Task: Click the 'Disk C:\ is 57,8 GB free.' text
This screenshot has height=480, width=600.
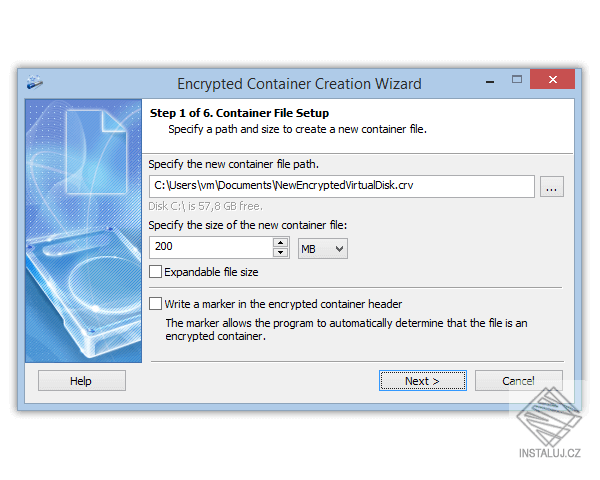Action: 205,206
